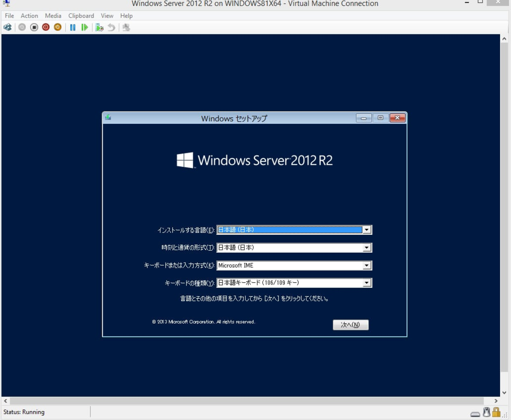This screenshot has width=511, height=420.
Task: Click the lock status icon
Action: click(x=496, y=412)
